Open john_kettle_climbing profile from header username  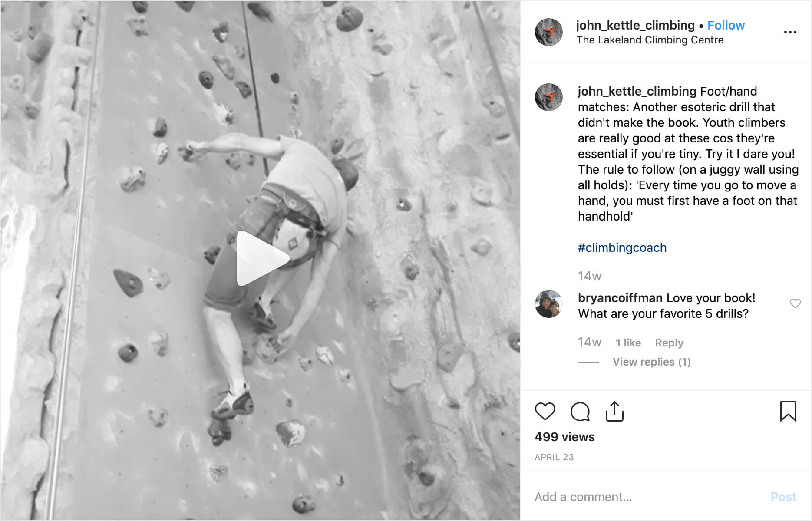[635, 25]
